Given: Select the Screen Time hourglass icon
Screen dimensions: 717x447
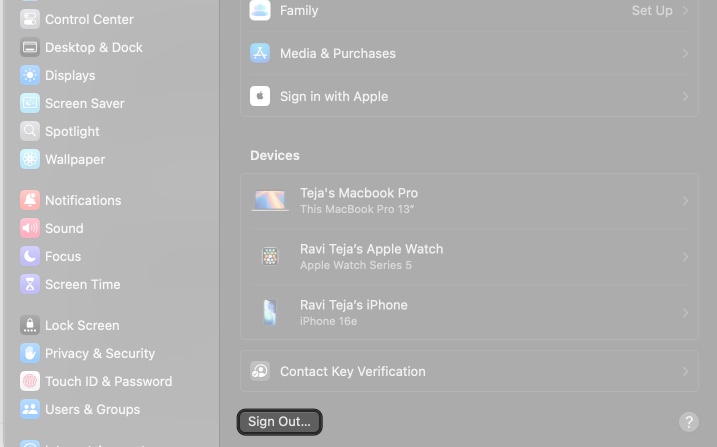Looking at the screenshot, I should tap(30, 284).
